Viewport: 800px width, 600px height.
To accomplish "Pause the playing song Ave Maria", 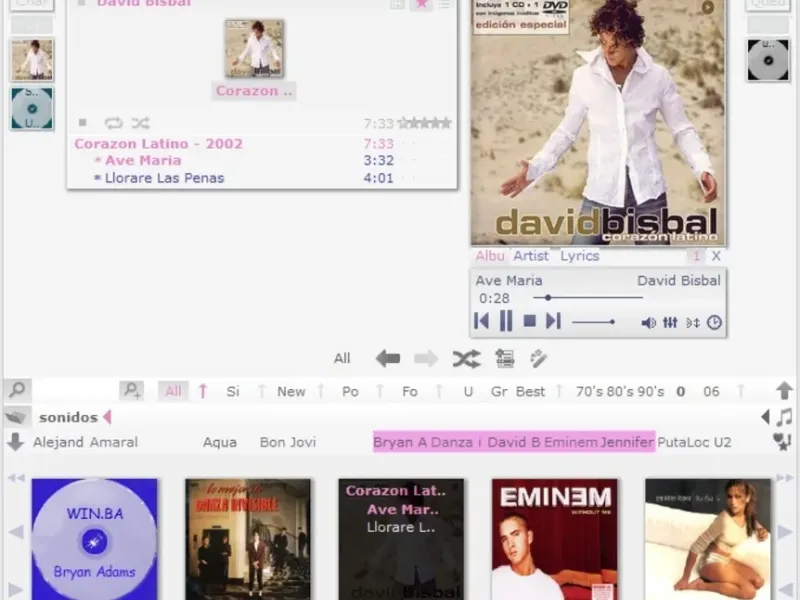I will coord(506,321).
